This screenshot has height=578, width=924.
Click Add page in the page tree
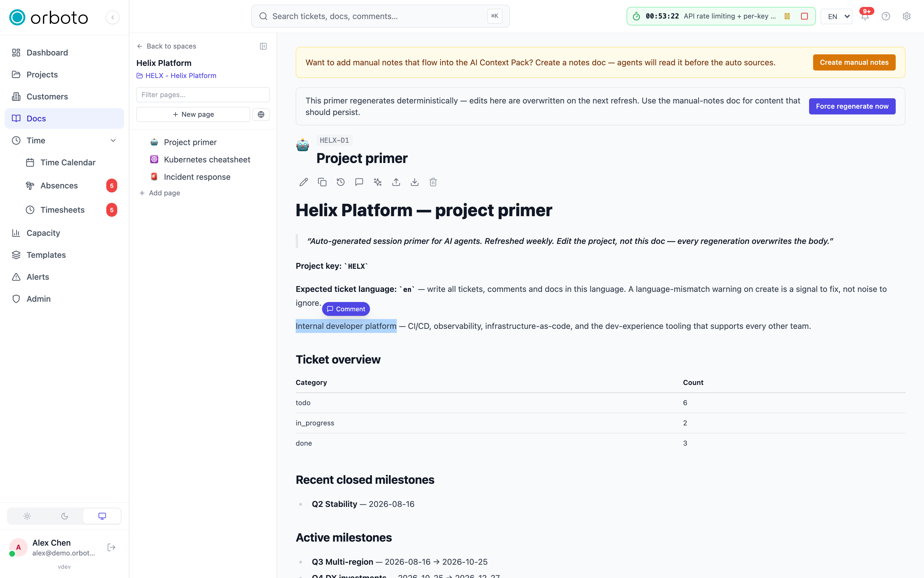pos(160,193)
